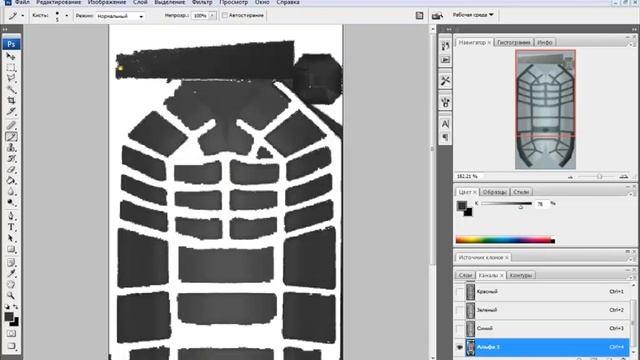
Task: Open the Рабочая среда workspace dropdown
Action: (x=473, y=15)
